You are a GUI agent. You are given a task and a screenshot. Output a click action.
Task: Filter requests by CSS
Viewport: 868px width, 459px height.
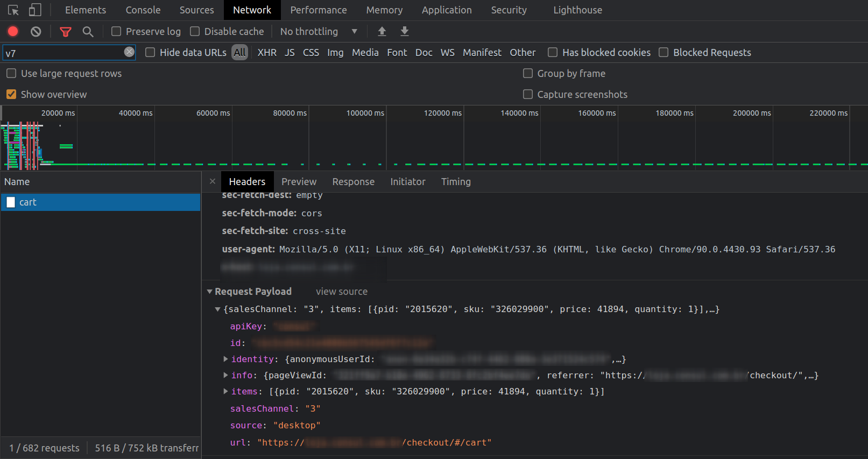tap(311, 52)
